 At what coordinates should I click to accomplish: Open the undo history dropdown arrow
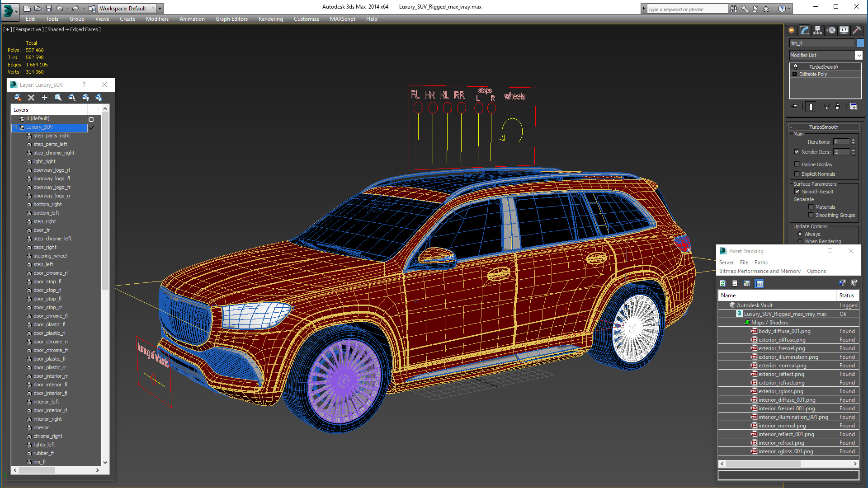pyautogui.click(x=67, y=8)
